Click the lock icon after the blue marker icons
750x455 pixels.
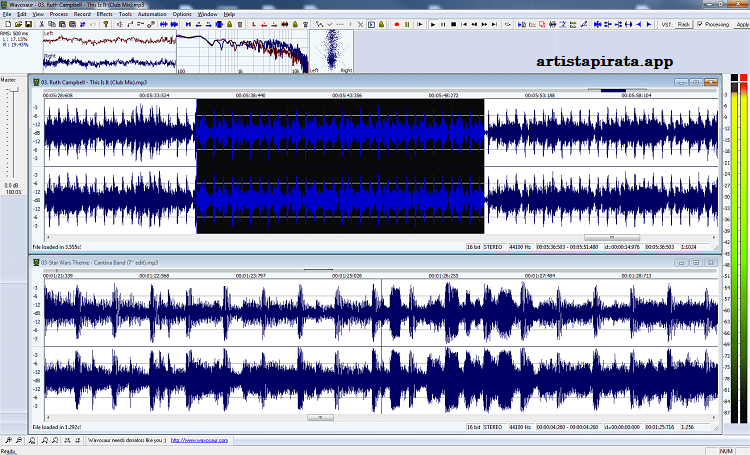coord(230,24)
